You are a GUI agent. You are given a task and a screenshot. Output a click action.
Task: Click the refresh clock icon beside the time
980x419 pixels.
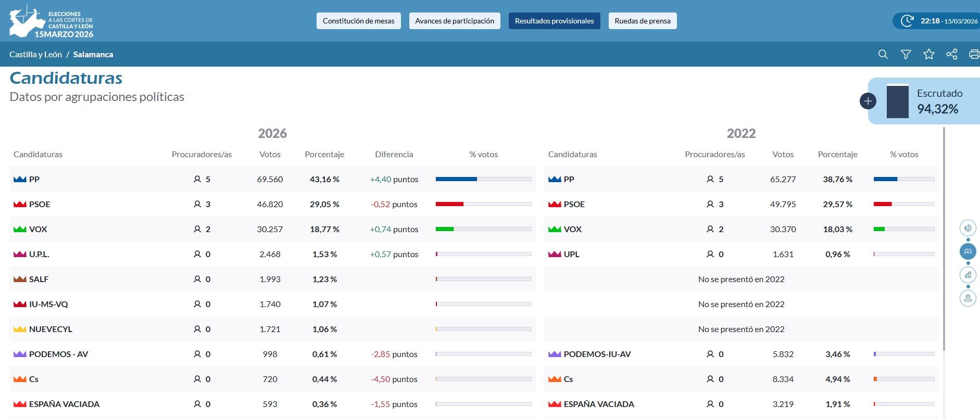click(907, 21)
